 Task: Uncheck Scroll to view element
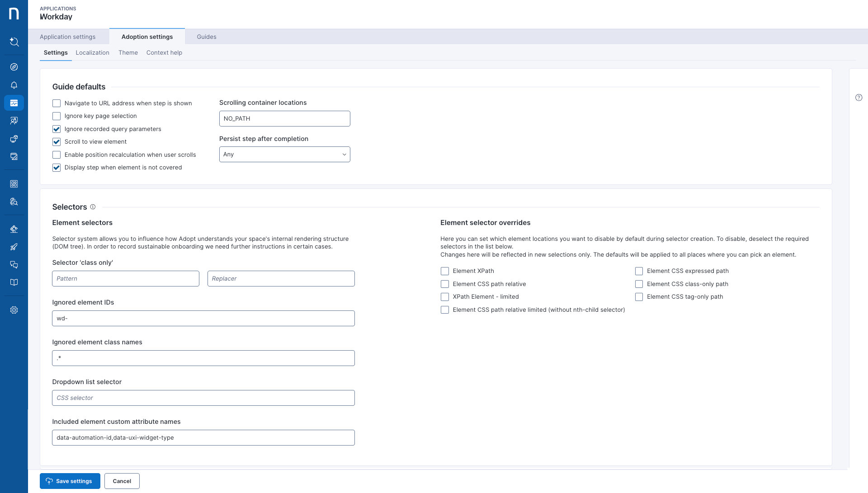pyautogui.click(x=57, y=142)
